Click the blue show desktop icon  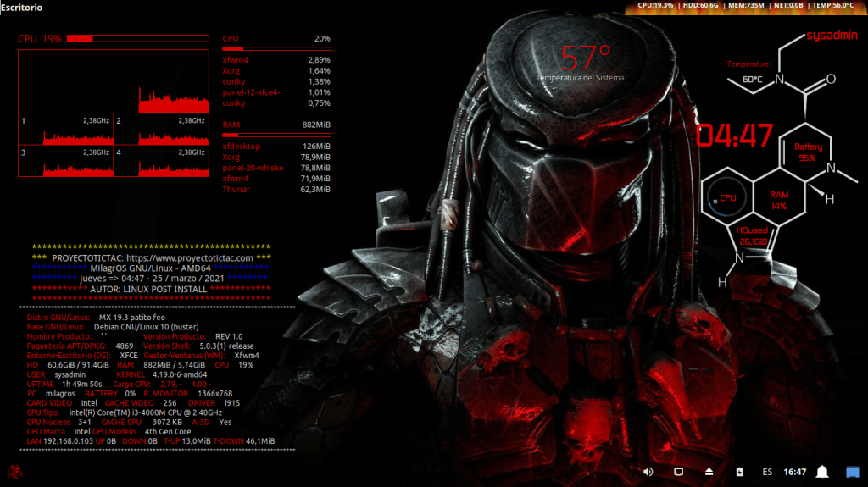pos(852,471)
